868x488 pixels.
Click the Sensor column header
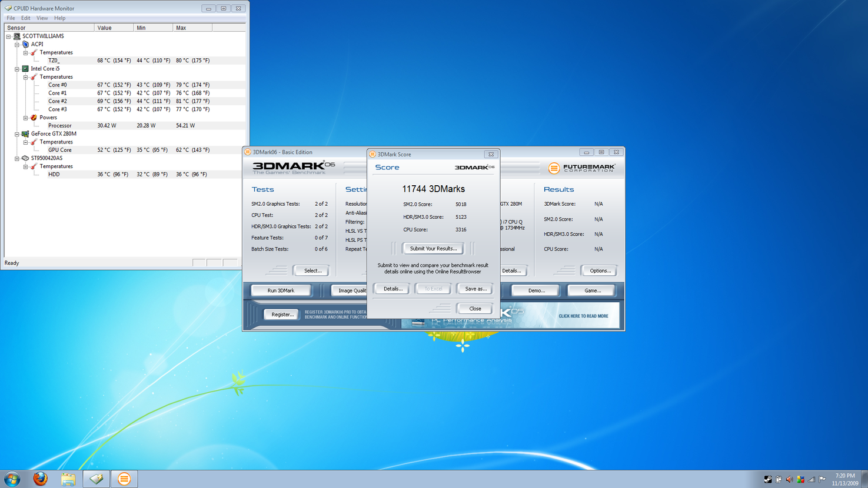(49, 28)
